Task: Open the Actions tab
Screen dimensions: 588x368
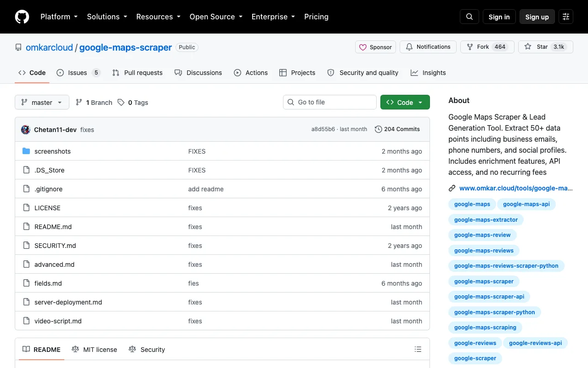Action: pyautogui.click(x=251, y=73)
